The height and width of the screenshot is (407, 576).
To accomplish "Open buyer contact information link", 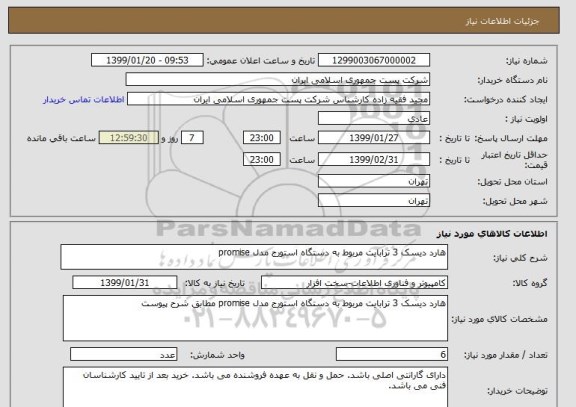I will pyautogui.click(x=84, y=100).
